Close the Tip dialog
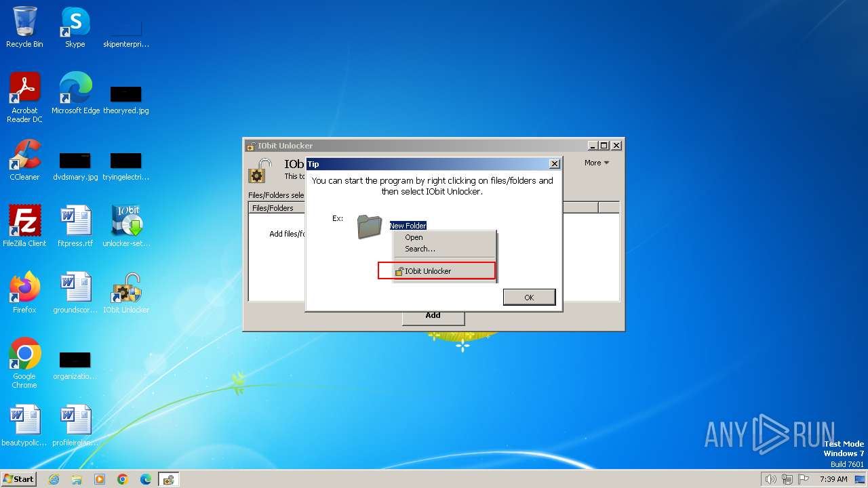This screenshot has width=868, height=488. [554, 164]
